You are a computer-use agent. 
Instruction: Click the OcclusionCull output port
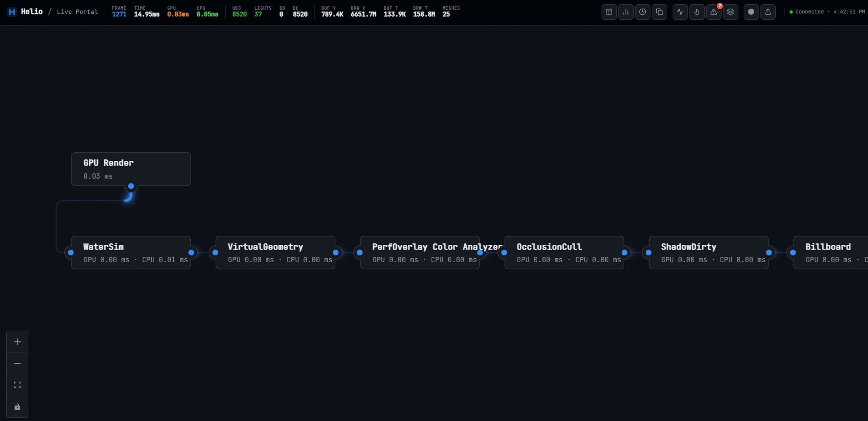point(625,253)
